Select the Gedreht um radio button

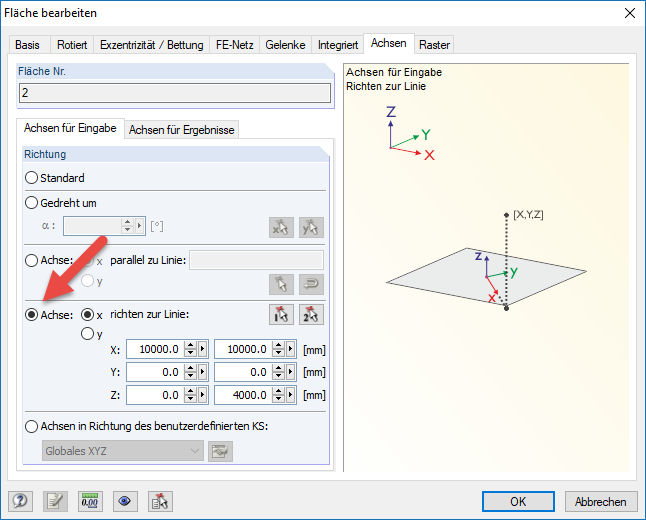point(31,203)
